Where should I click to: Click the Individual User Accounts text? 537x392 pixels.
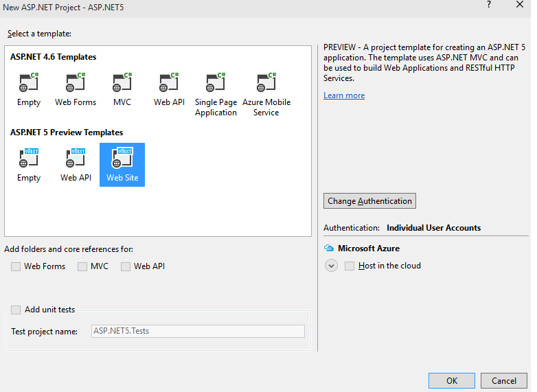pos(433,228)
